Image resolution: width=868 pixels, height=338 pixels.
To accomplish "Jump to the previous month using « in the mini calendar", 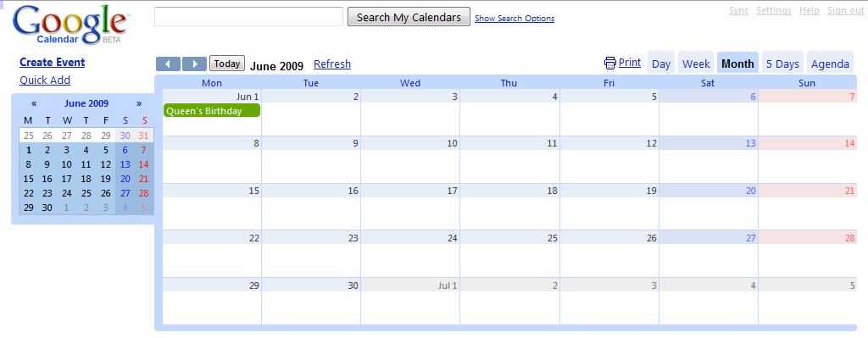I will tap(34, 103).
